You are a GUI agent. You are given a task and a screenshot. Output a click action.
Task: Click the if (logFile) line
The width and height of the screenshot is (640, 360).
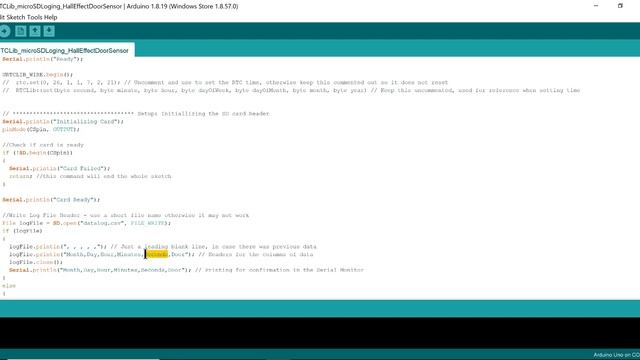click(x=22, y=231)
